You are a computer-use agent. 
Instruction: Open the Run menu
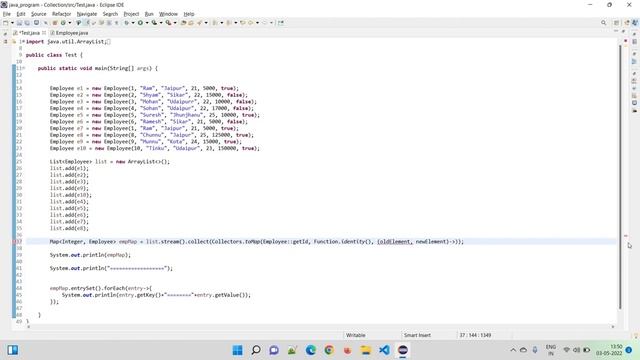tap(149, 14)
